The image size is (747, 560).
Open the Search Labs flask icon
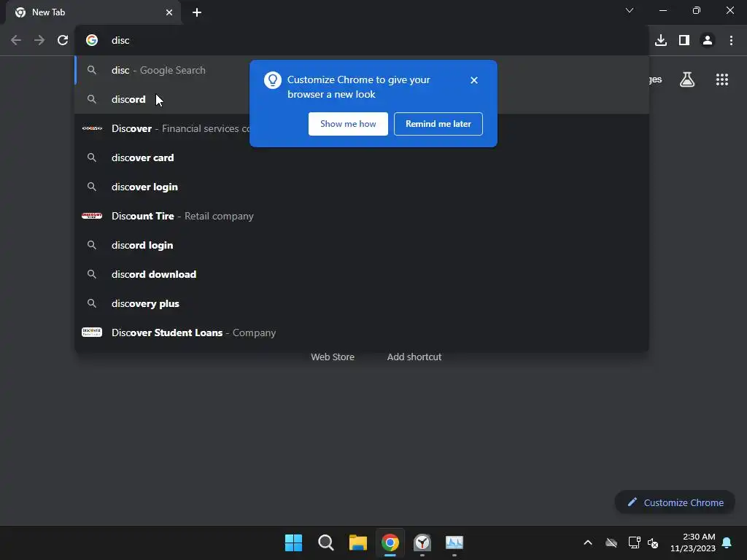[687, 79]
